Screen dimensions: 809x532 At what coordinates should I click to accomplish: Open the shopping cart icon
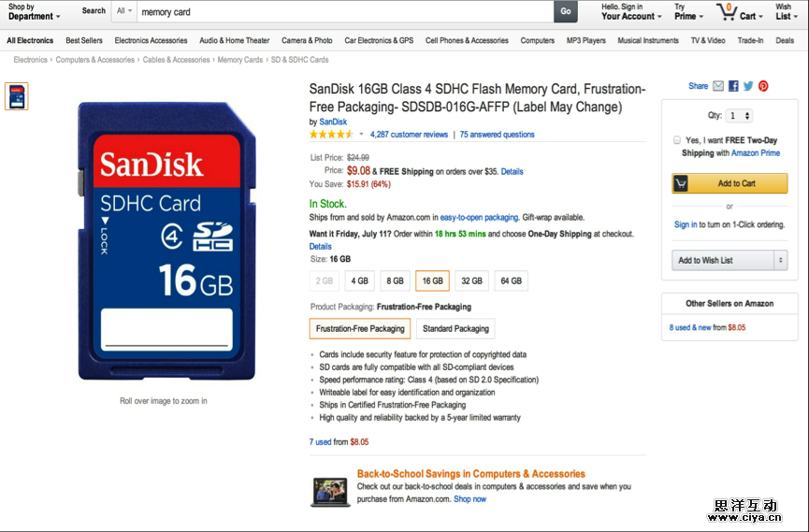click(727, 12)
